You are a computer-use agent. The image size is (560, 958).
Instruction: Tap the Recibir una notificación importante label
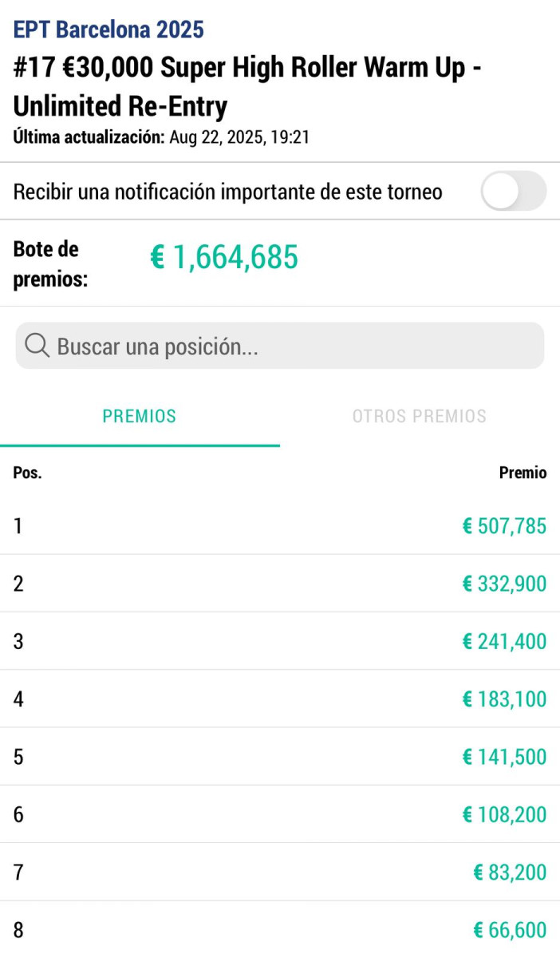(x=228, y=192)
